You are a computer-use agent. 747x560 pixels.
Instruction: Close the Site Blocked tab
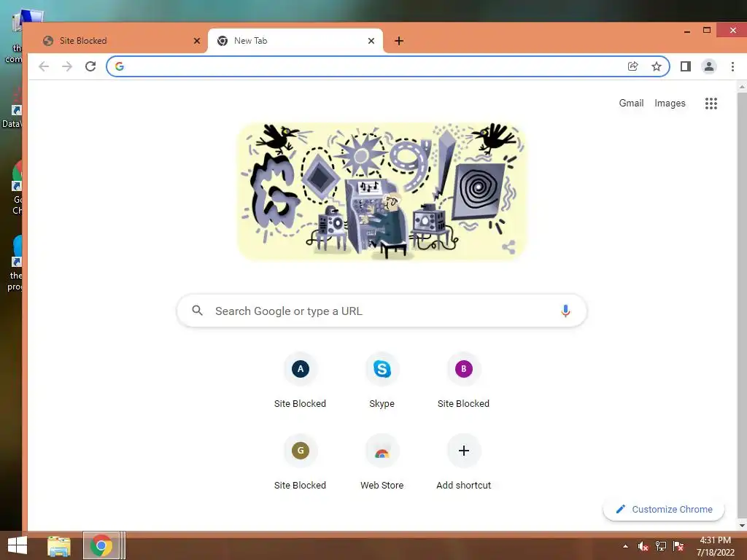[x=197, y=41]
